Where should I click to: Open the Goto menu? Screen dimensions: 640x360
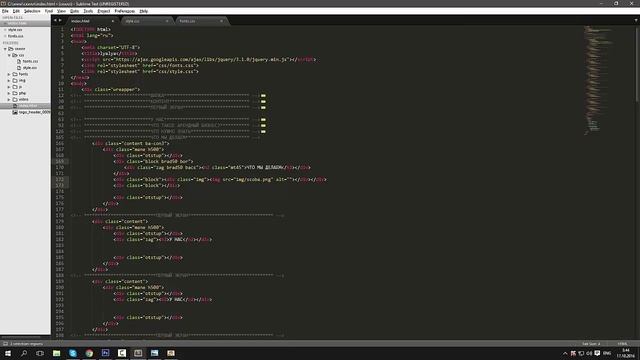coord(74,11)
